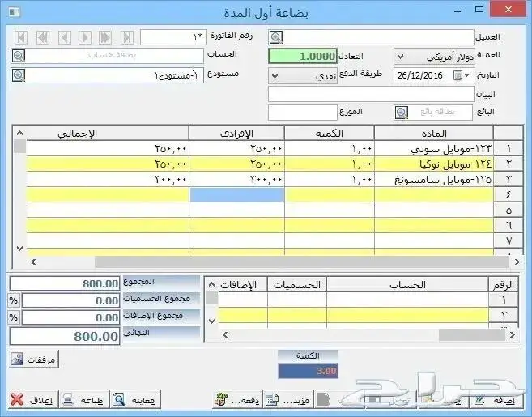Go to the first invoice record

tap(21, 37)
